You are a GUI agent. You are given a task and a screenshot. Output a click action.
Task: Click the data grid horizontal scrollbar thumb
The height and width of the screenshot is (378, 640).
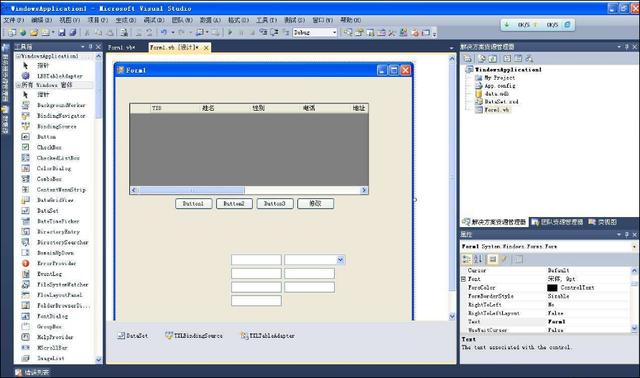(x=191, y=190)
